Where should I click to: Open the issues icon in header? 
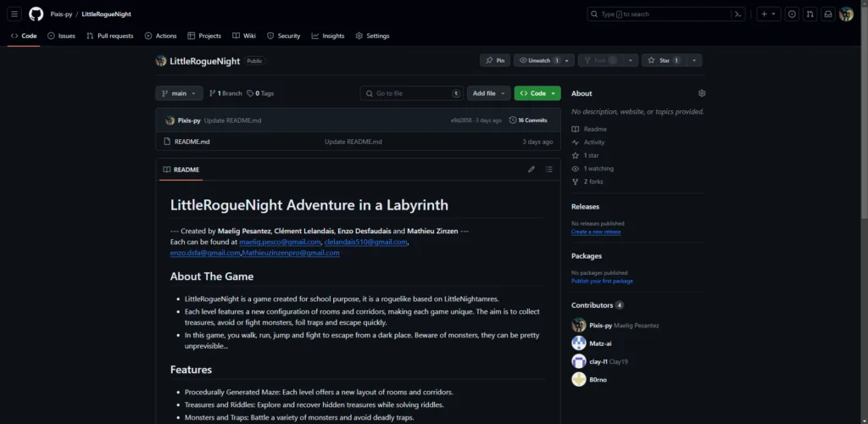point(793,14)
